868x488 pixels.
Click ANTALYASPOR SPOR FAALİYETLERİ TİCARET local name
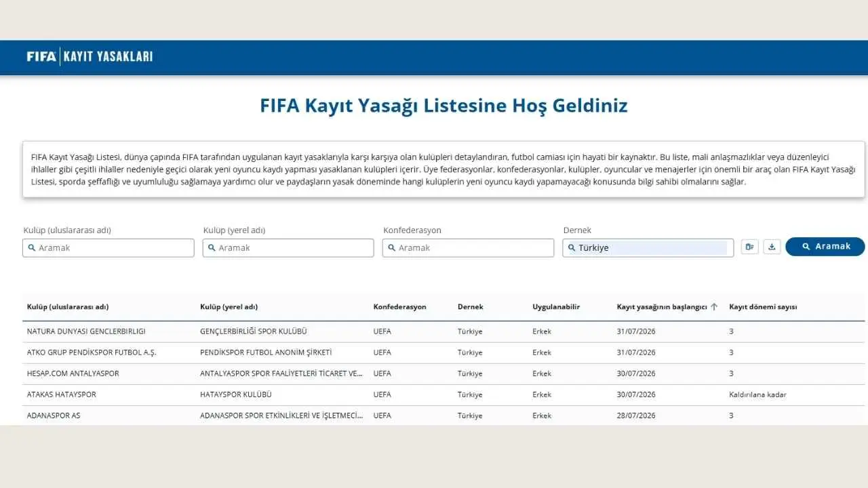coord(282,373)
